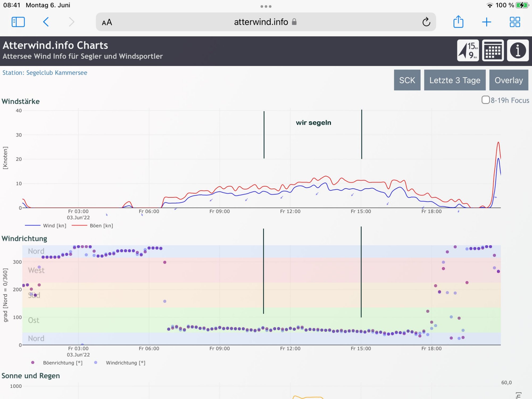532x399 pixels.
Task: Hide Böenrichtung legend series
Action: coord(62,363)
